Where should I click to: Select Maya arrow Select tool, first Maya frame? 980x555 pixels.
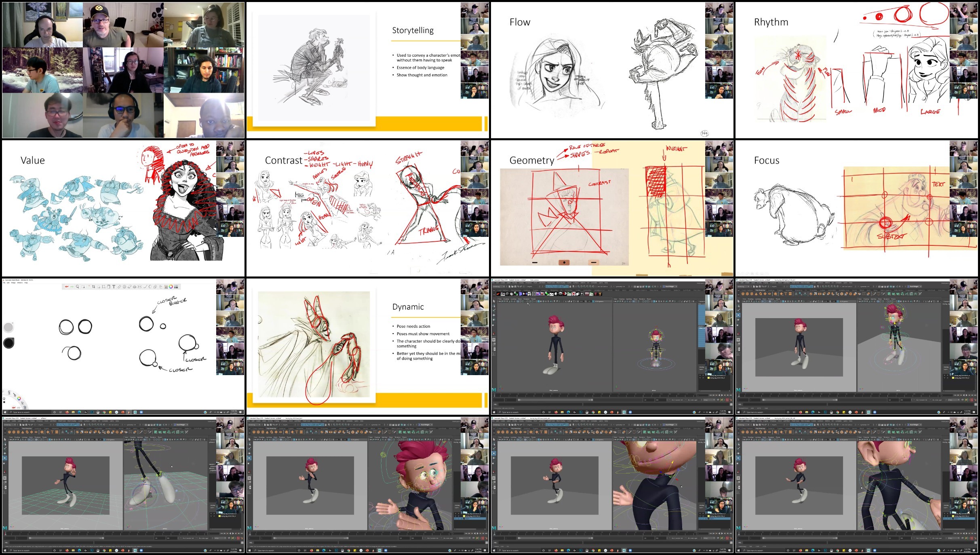494,301
